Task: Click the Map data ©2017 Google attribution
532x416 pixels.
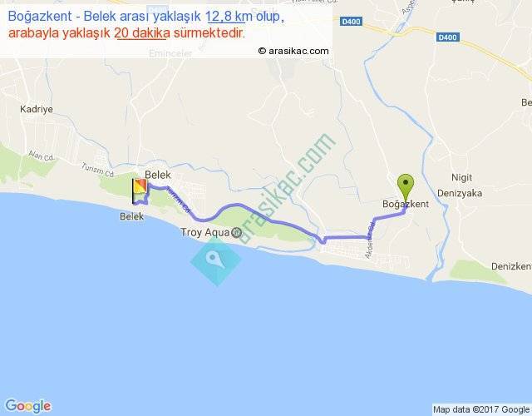Action: [482, 409]
